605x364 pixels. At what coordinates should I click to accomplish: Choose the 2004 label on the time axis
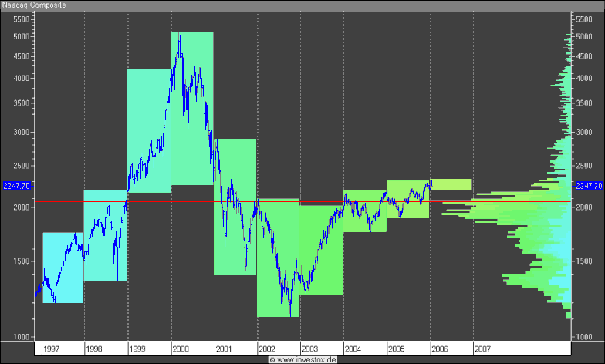[x=353, y=349]
